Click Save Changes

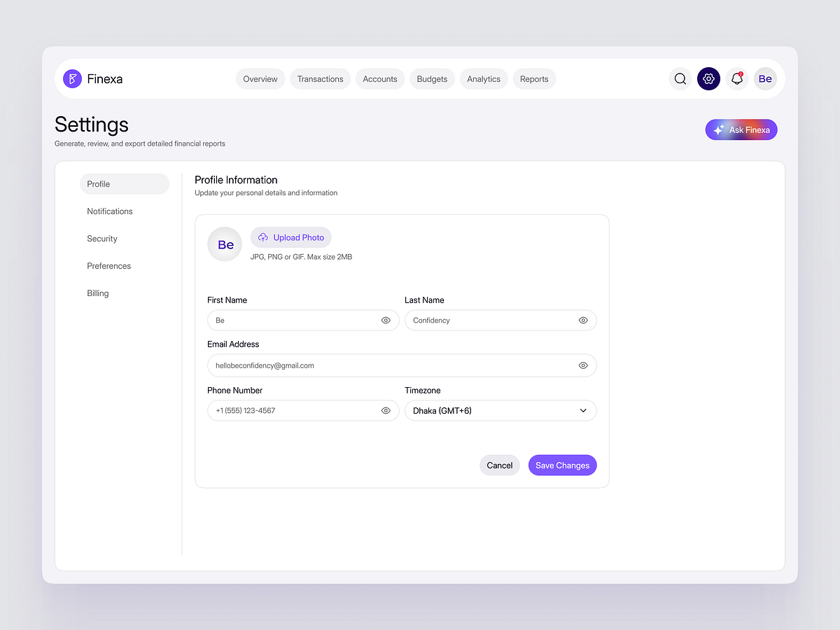(x=562, y=465)
